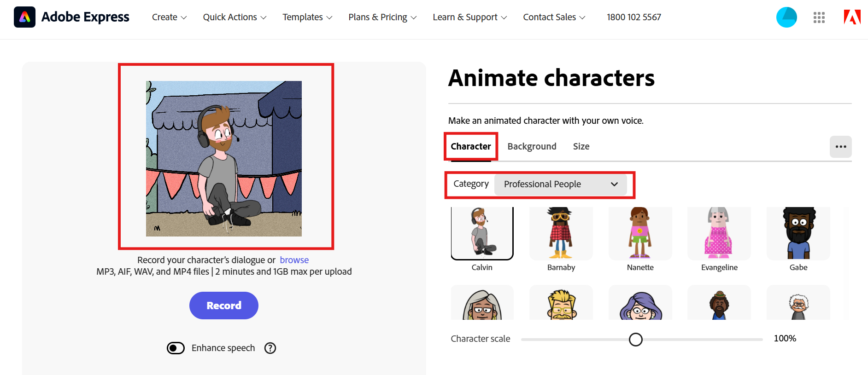Select the purple-haired woman character
868x375 pixels.
[640, 302]
